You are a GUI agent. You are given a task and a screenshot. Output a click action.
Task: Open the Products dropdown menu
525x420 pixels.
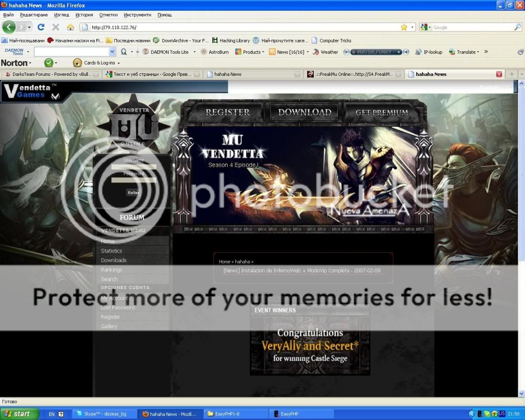(x=250, y=52)
